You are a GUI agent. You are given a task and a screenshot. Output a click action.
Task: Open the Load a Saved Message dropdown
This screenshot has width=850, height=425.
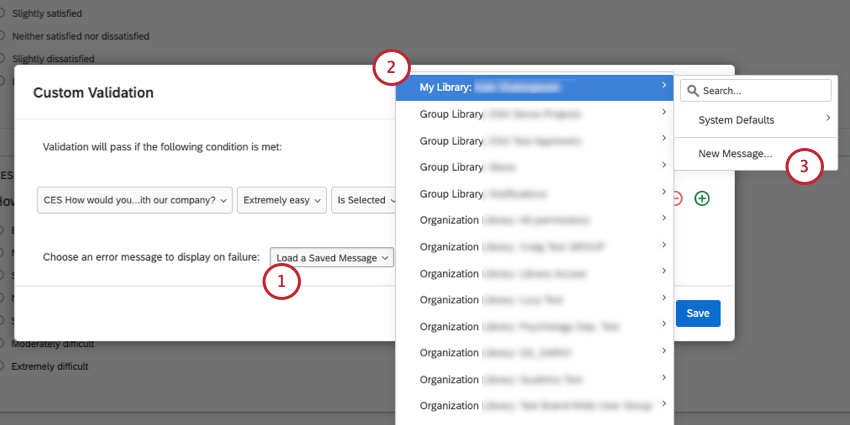332,258
